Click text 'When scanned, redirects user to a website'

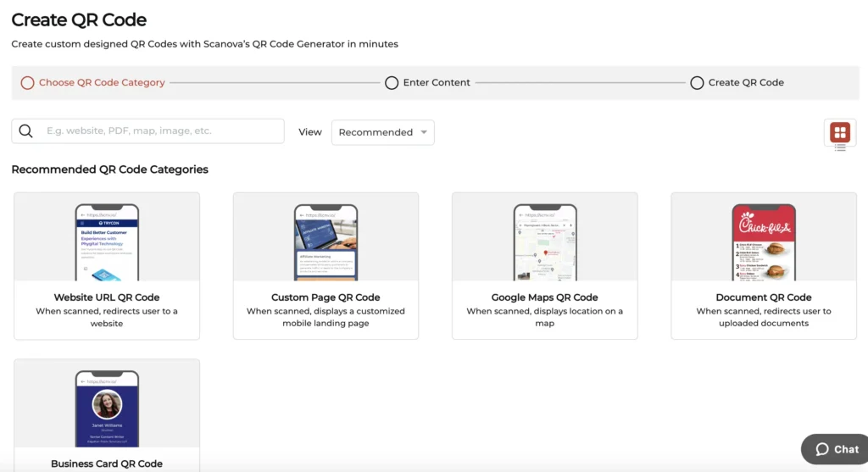pyautogui.click(x=107, y=317)
